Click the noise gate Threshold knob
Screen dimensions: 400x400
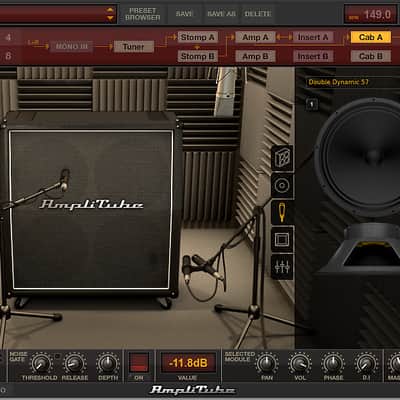click(x=40, y=364)
